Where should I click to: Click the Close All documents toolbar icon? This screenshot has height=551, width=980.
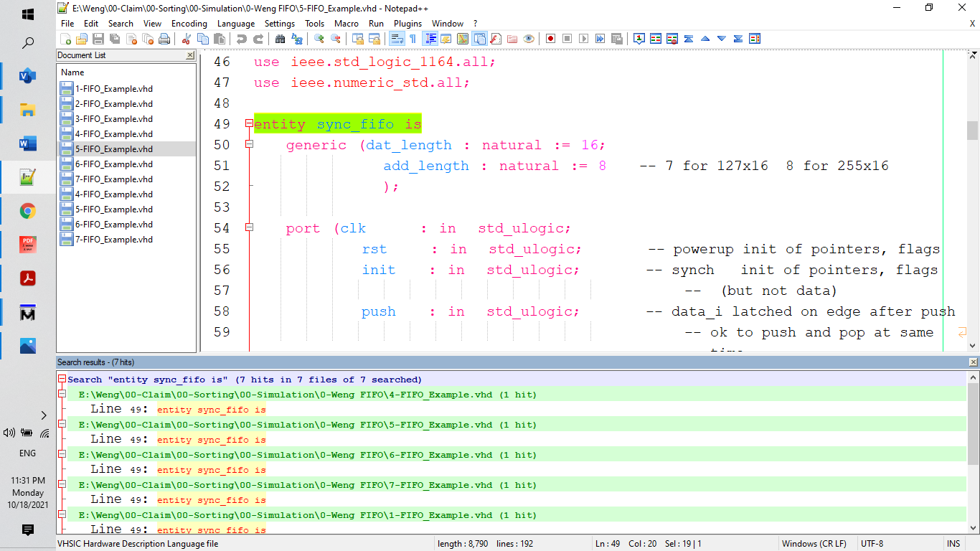(x=148, y=39)
